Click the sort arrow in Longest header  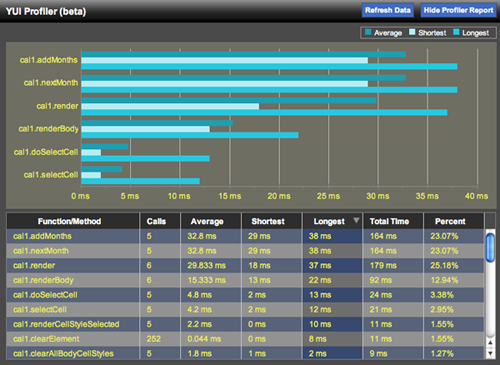[x=356, y=220]
